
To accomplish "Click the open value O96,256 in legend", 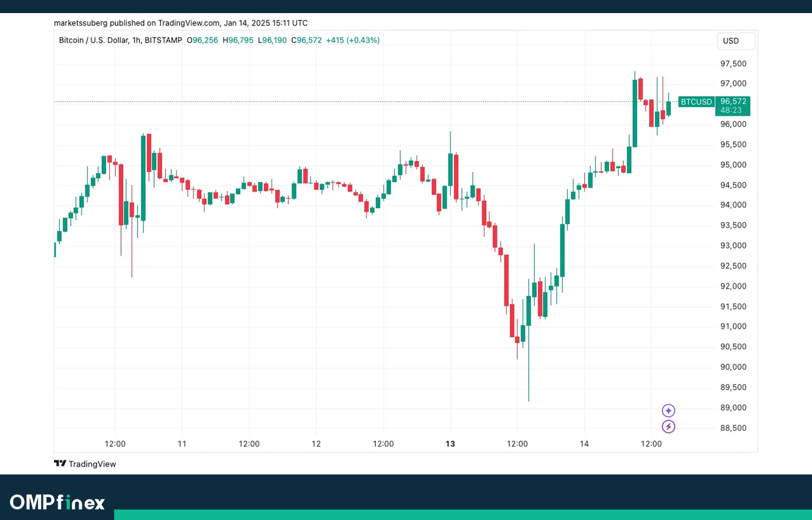I will point(202,40).
